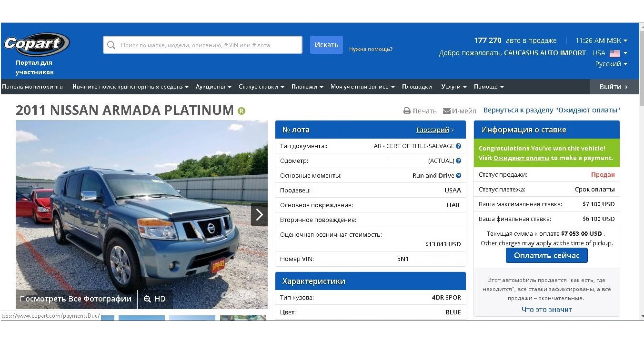Click the HD zoom magnifier icon
Viewport: 644px width, 362px height.
(147, 299)
